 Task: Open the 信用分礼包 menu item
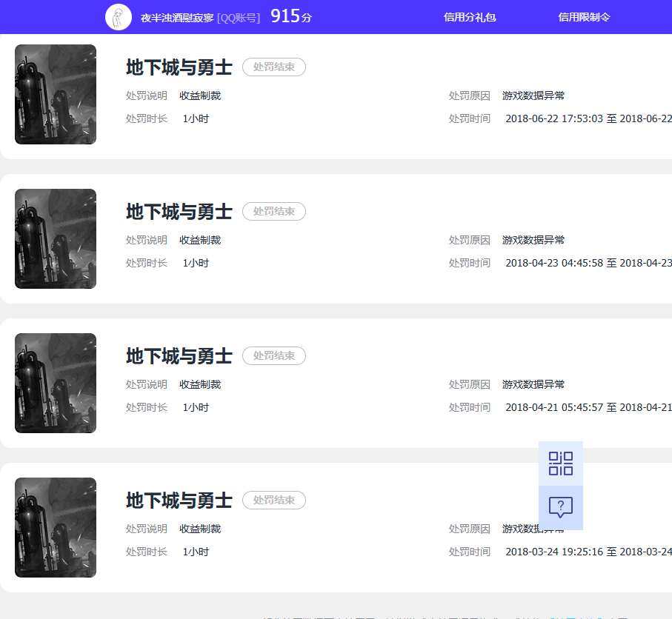(470, 17)
